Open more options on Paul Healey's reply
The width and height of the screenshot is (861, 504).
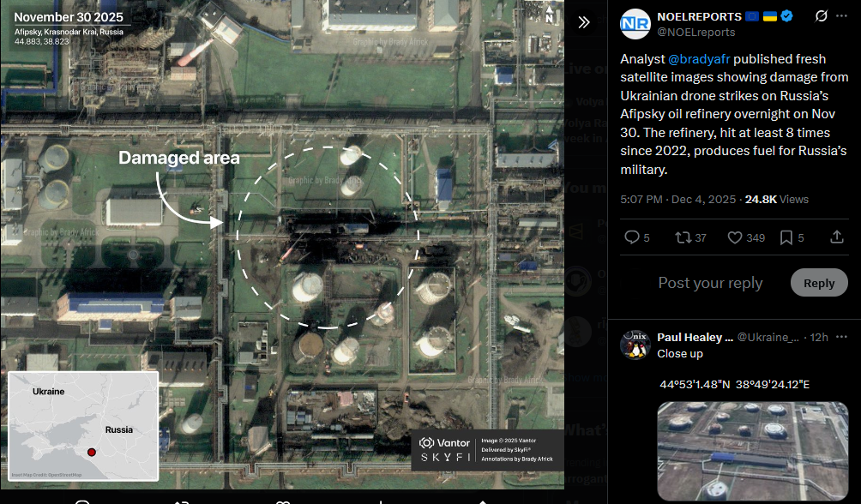841,337
